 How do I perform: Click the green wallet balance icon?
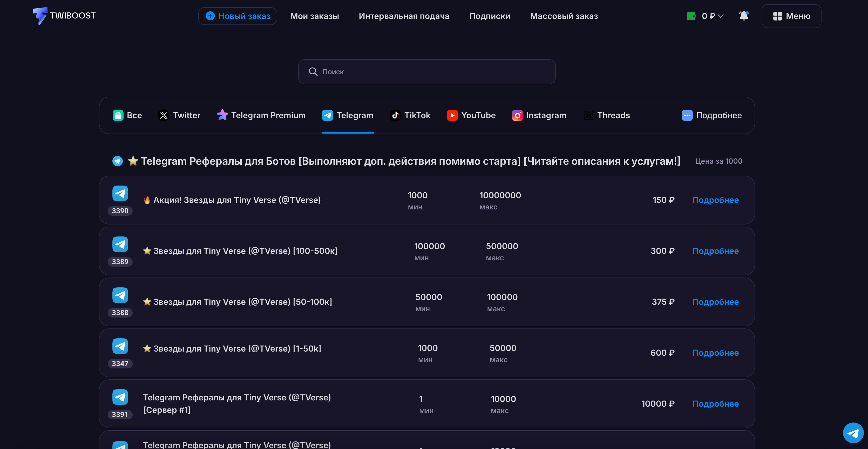pos(691,16)
